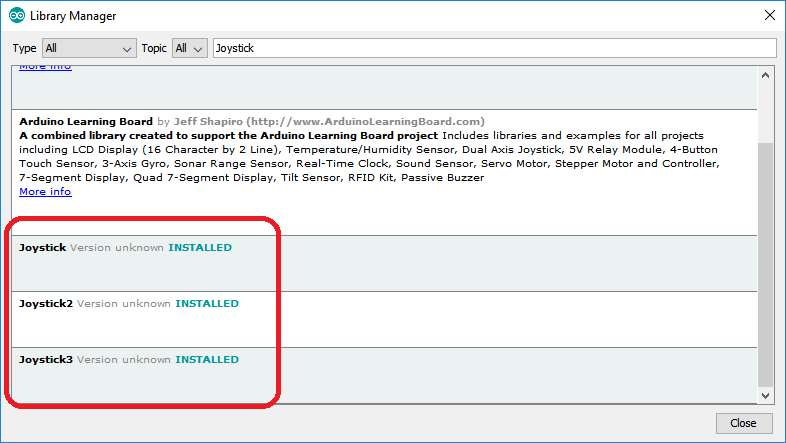786x443 pixels.
Task: Click the vertical scrollbar thumb
Action: (765, 265)
